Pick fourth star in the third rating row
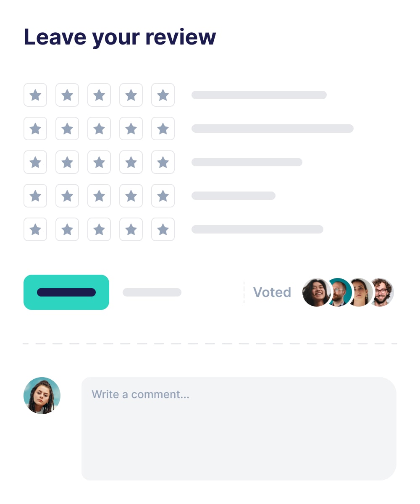420x504 pixels. (131, 162)
